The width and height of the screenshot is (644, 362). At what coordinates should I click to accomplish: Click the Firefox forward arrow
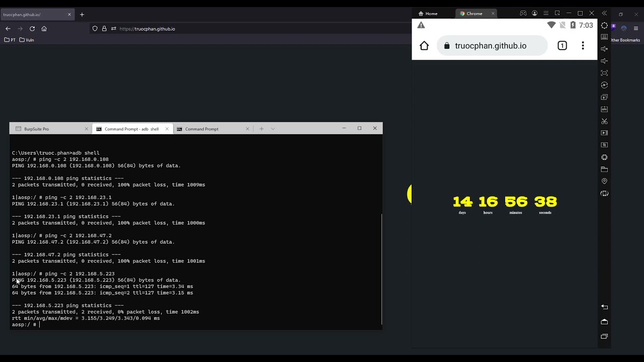tap(20, 29)
